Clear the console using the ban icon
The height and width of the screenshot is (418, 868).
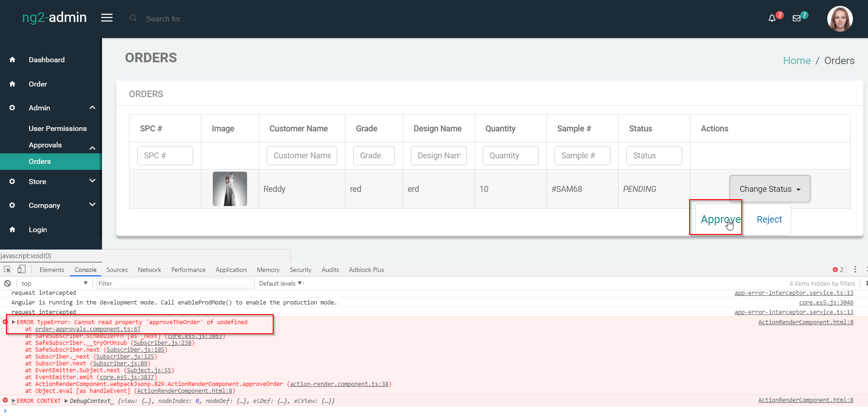[7, 283]
